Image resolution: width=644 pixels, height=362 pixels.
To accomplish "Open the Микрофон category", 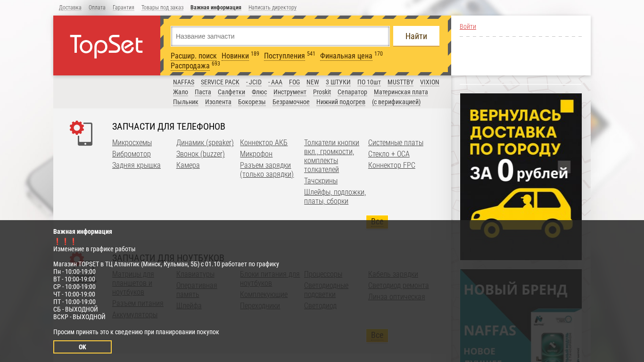I will tap(256, 154).
